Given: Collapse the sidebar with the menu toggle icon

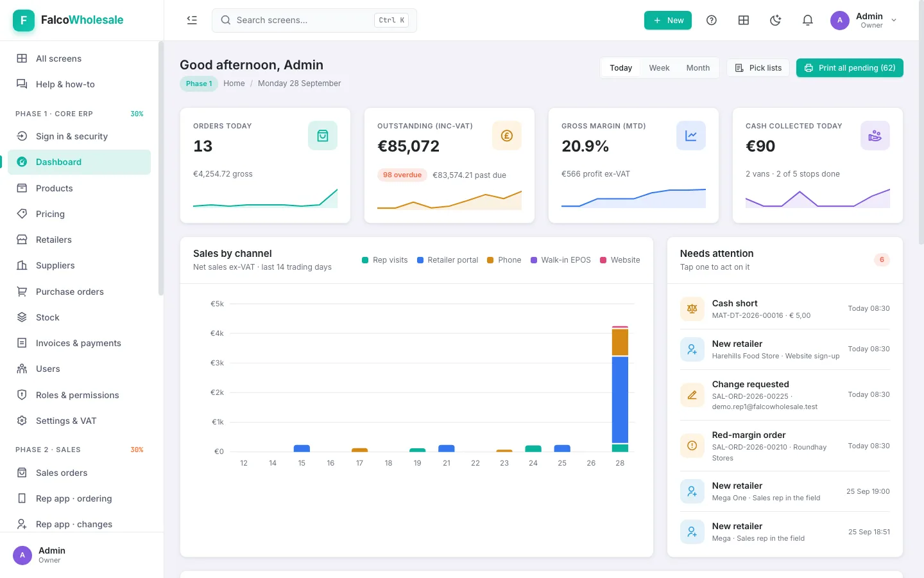Looking at the screenshot, I should tap(192, 20).
